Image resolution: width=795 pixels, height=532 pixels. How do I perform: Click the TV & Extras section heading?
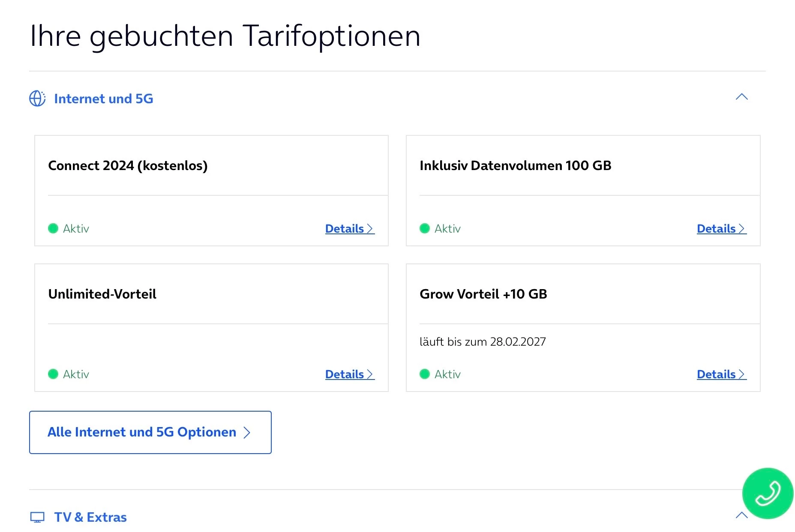(x=90, y=517)
